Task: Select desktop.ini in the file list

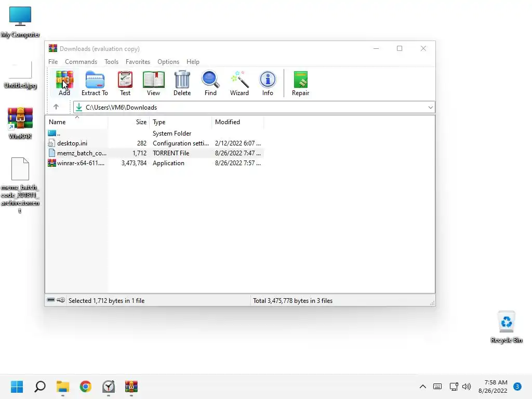Action: (x=155, y=143)
